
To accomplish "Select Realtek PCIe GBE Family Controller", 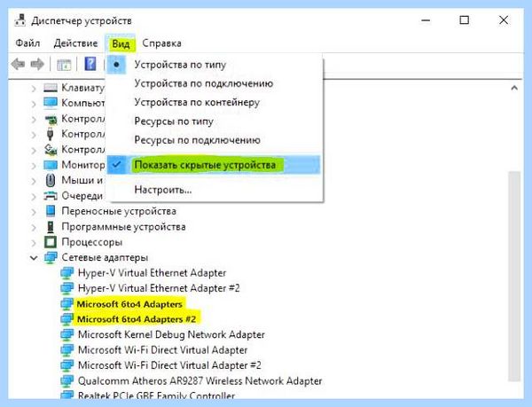I will (156, 395).
